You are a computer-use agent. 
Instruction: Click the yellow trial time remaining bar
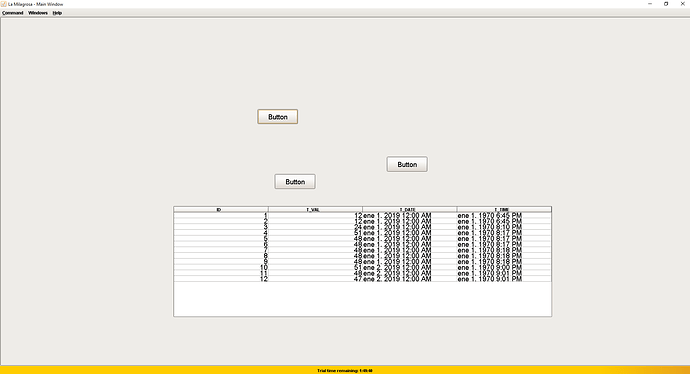pos(345,370)
